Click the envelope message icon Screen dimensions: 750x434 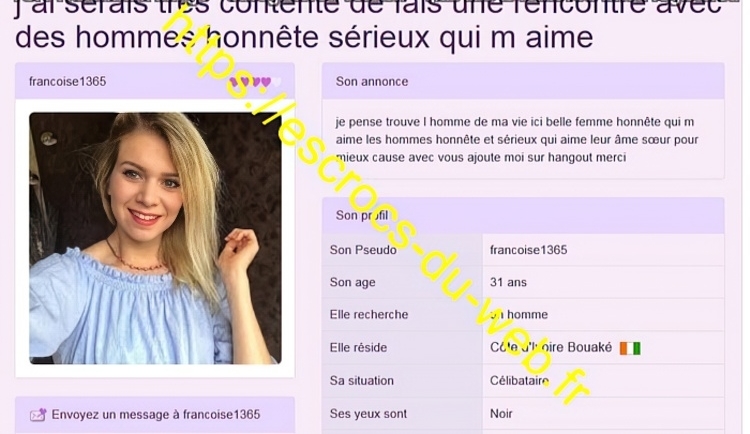(38, 415)
